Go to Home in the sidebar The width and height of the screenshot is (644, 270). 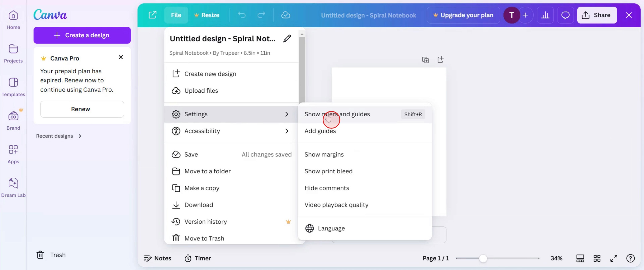pos(13,20)
